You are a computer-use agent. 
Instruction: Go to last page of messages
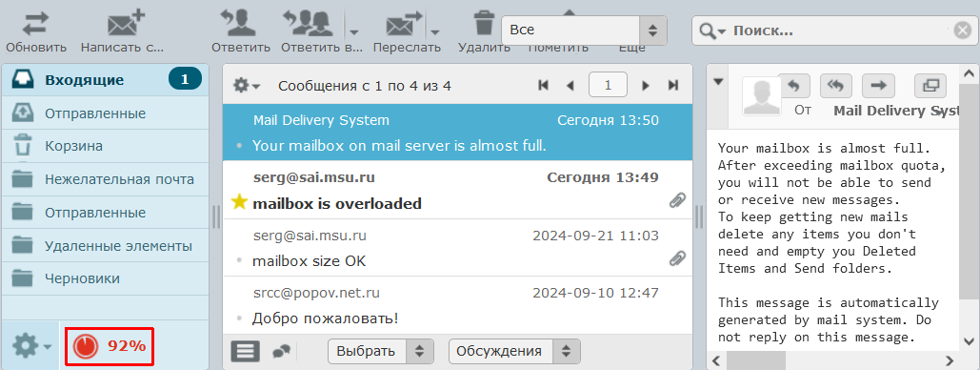(x=673, y=85)
